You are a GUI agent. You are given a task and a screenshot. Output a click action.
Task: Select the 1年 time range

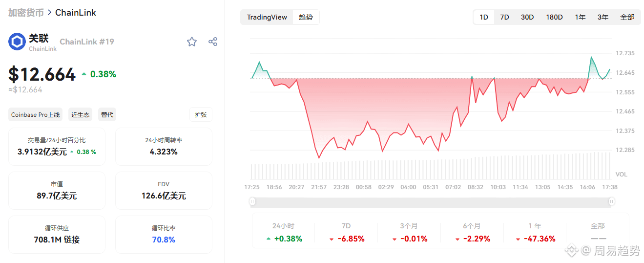[580, 17]
